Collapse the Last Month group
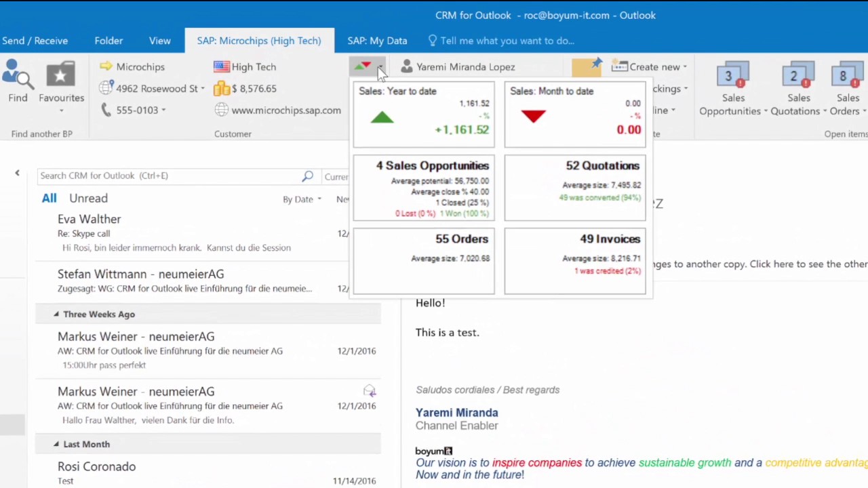 [x=56, y=444]
